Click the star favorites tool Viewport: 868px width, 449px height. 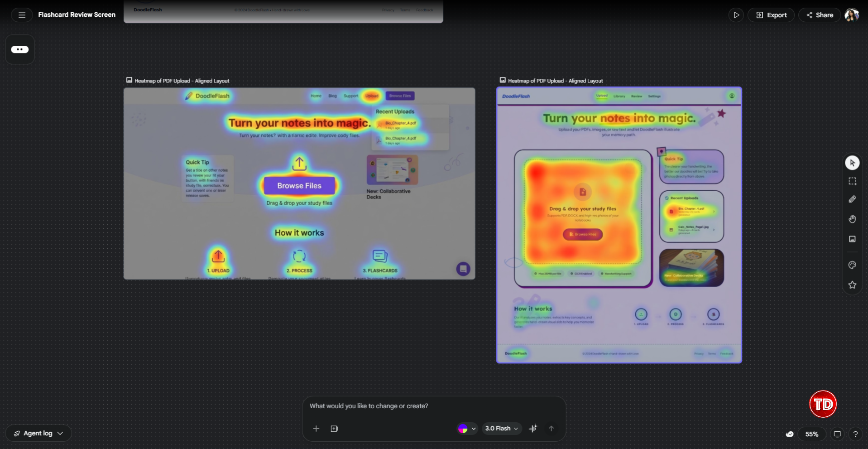coord(853,285)
